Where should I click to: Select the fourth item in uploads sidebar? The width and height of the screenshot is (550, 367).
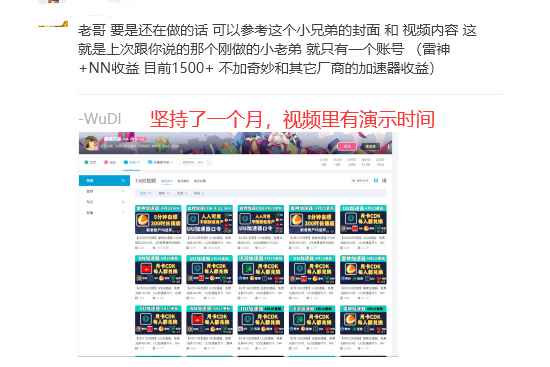point(104,213)
